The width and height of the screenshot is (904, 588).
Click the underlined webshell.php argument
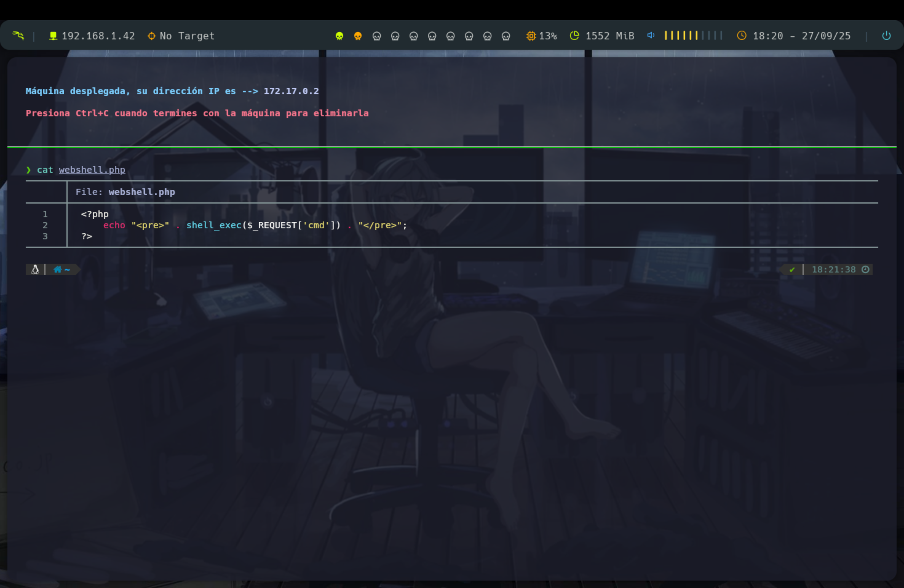click(x=92, y=170)
